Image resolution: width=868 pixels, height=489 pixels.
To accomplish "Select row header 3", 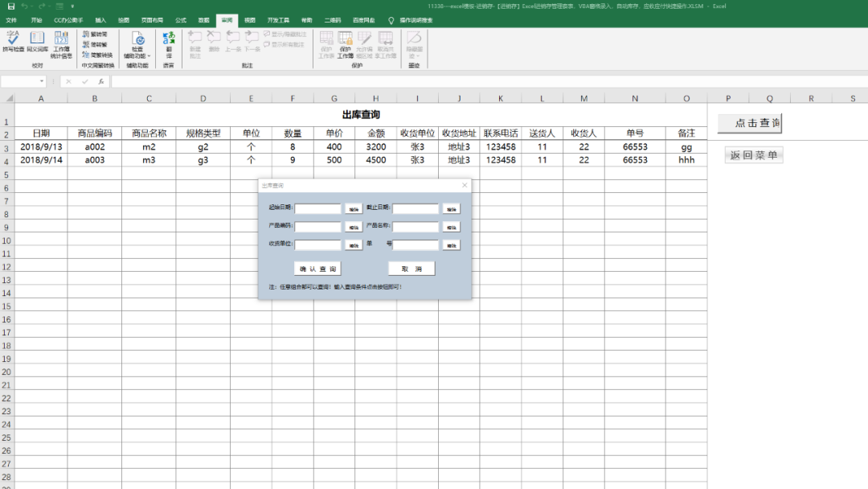I will click(6, 147).
